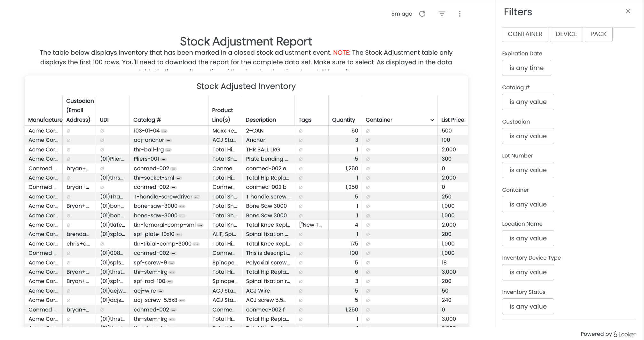This screenshot has width=644, height=340.
Task: Toggle the filters panel icon
Action: click(442, 14)
